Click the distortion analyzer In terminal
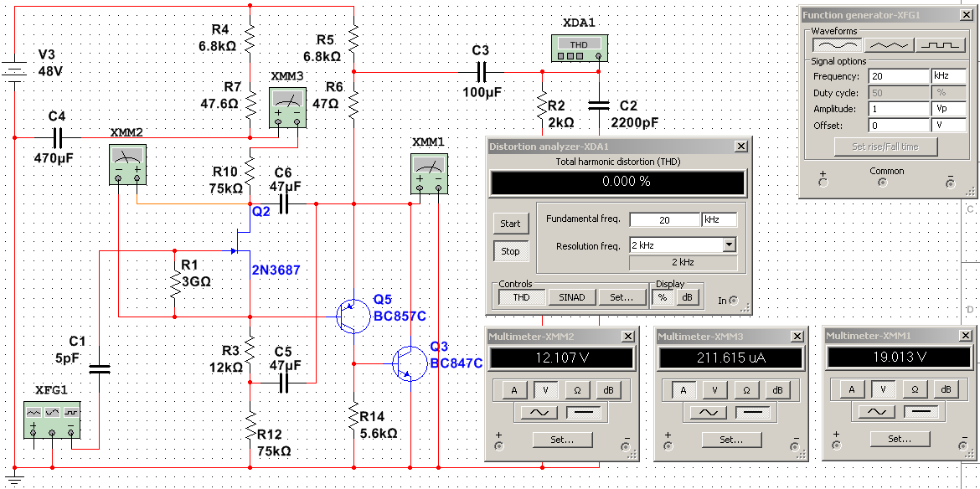Viewport: 980px width, 489px height. 733,301
